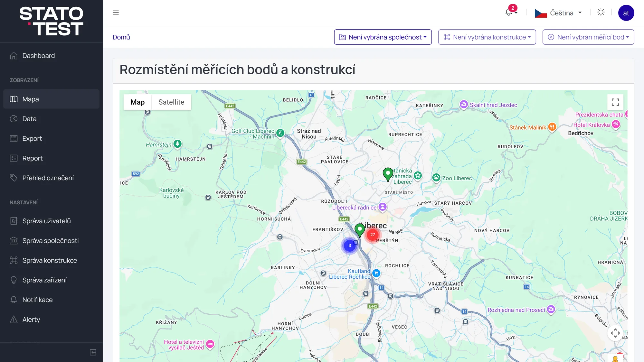Viewport: 644px width, 362px height.
Task: Click the Správa zařízení bulb icon
Action: click(x=14, y=280)
